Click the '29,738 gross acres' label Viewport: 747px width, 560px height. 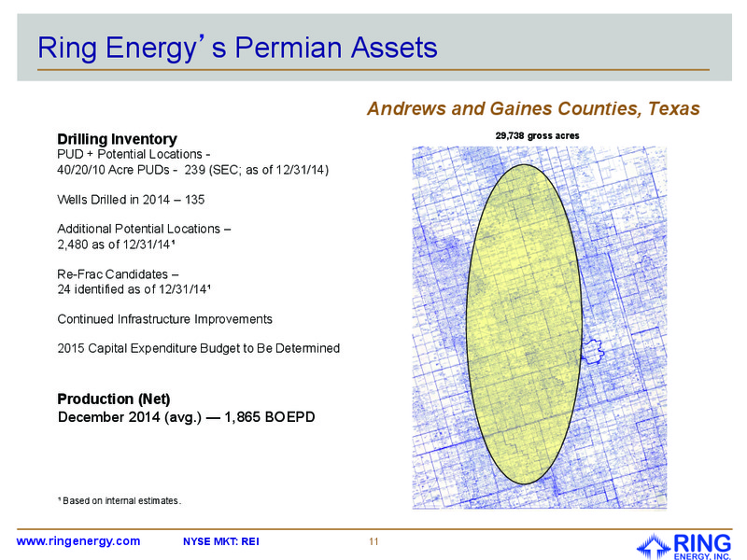[538, 135]
